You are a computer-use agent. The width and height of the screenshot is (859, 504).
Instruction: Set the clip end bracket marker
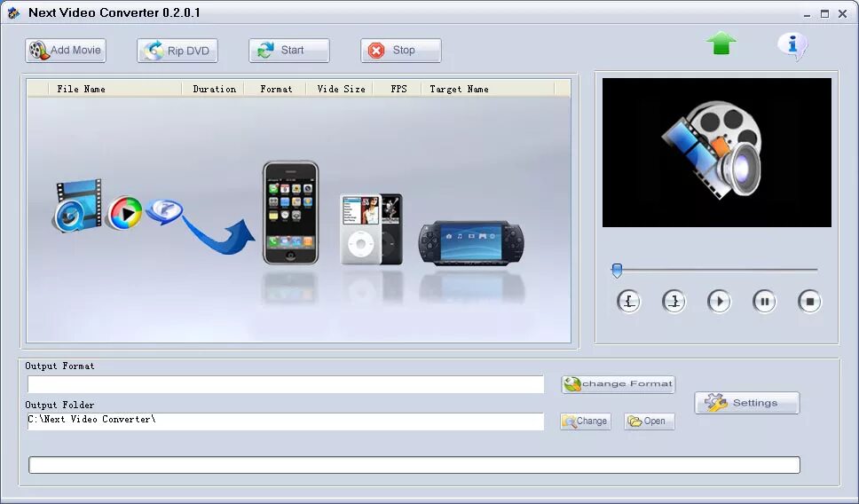point(674,302)
